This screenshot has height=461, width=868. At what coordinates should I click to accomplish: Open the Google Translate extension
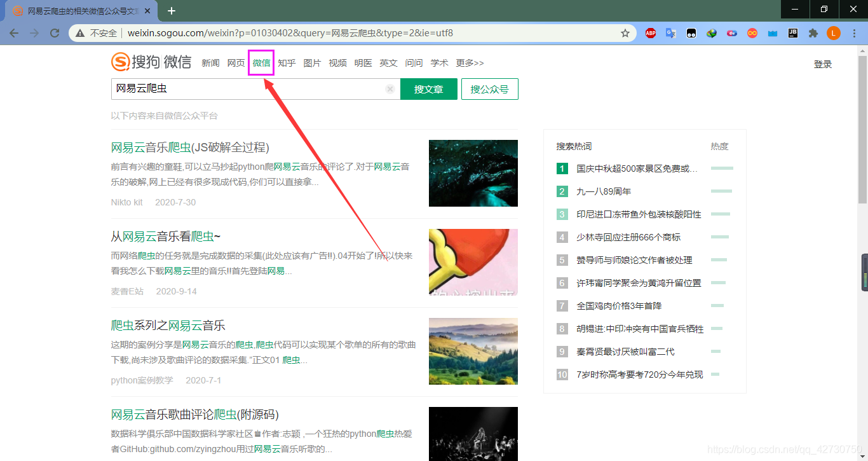coord(671,33)
